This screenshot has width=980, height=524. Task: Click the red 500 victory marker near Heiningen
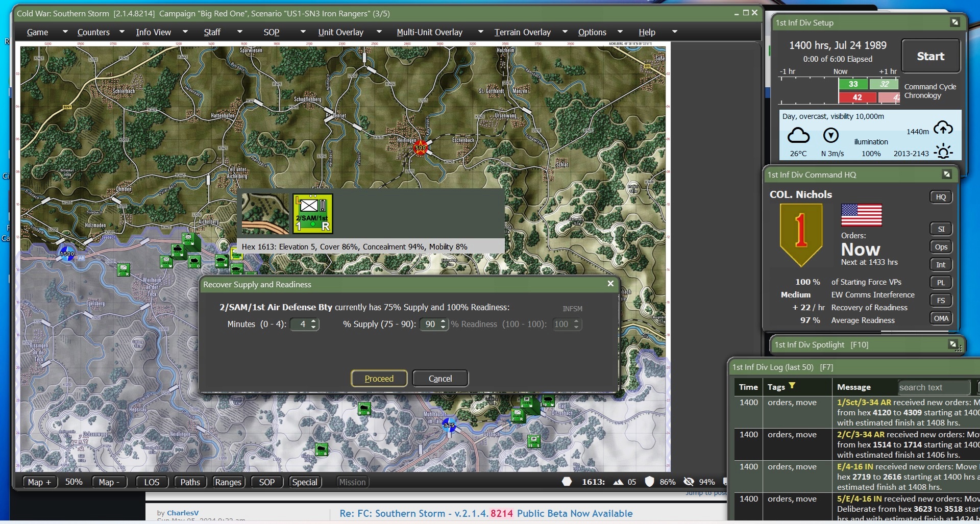point(420,148)
